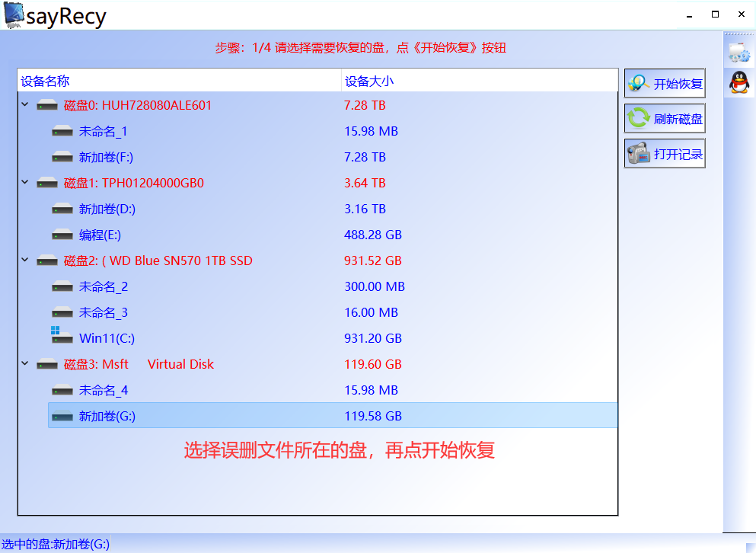
Task: Select drive icon for 磁盘2 WD Blue
Action: [47, 261]
